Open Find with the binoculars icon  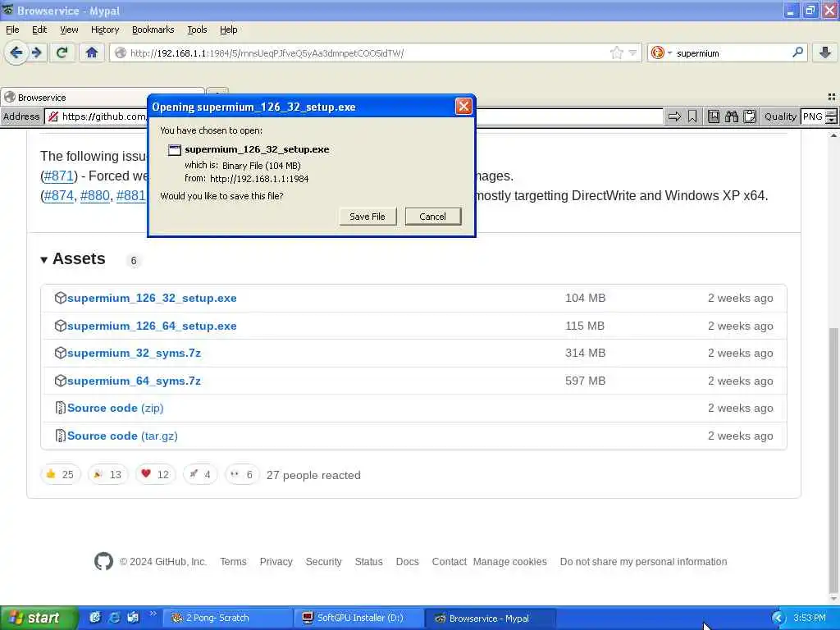pos(731,116)
